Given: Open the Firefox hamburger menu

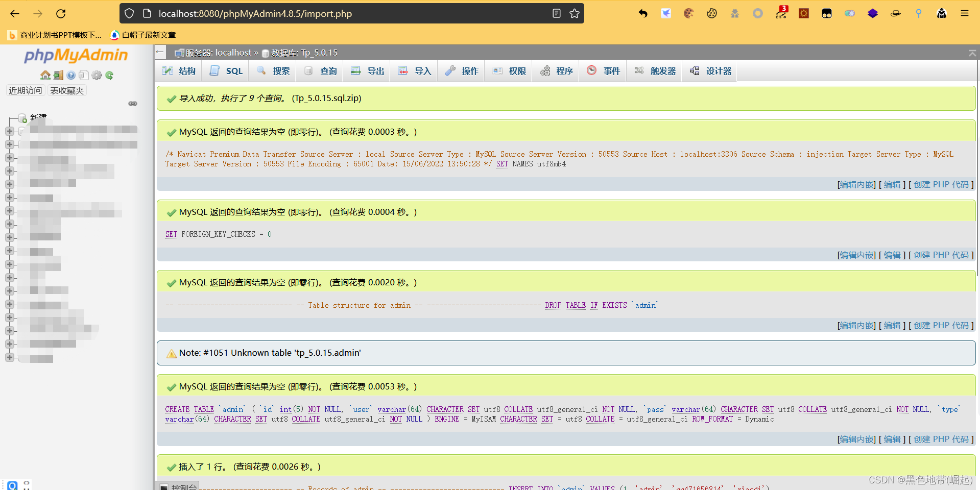Looking at the screenshot, I should click(x=964, y=14).
